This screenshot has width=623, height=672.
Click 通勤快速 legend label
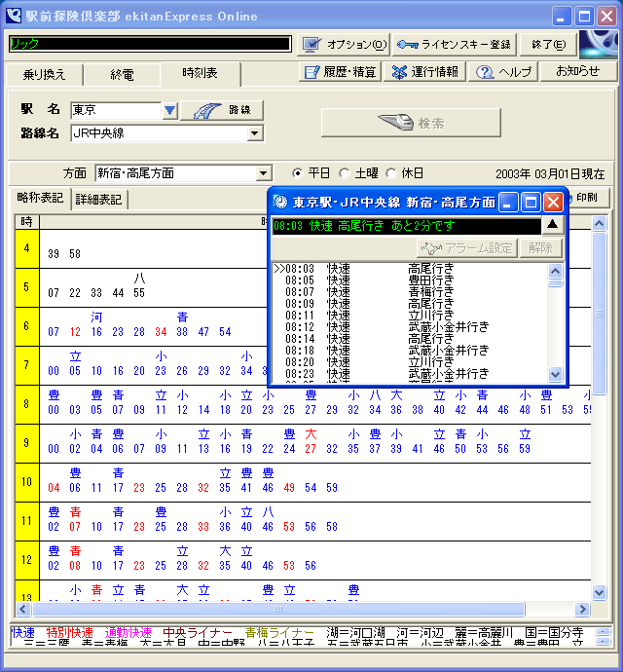[128, 633]
